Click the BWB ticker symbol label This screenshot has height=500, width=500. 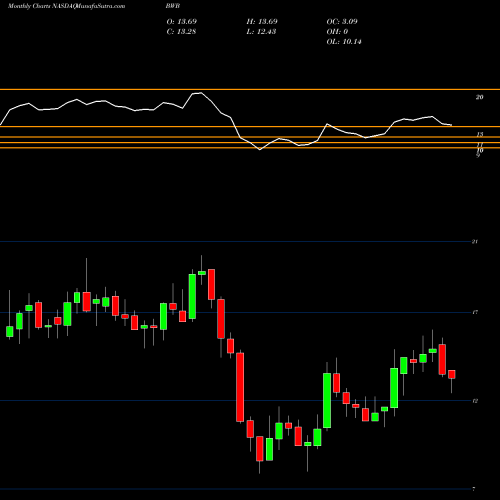pyautogui.click(x=173, y=6)
